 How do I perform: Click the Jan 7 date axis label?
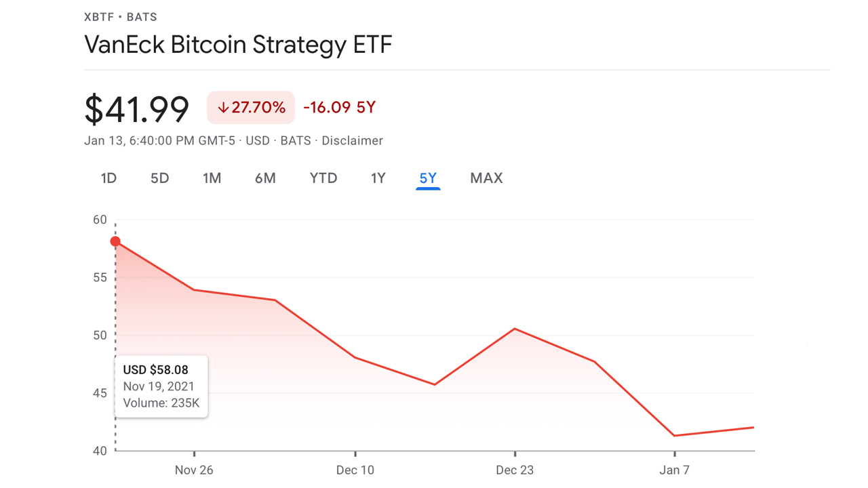(x=675, y=470)
